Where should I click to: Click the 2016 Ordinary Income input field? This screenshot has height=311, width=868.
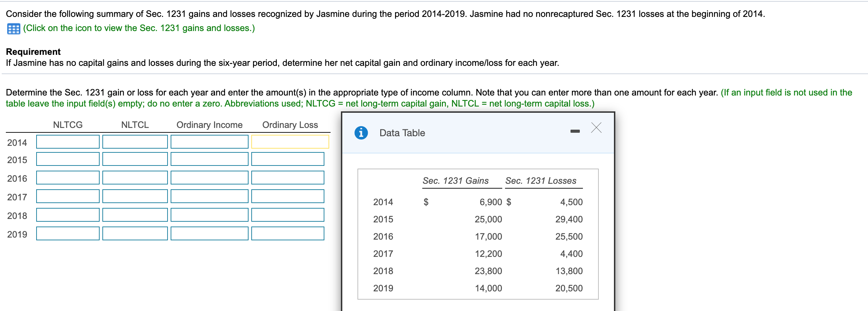point(209,178)
